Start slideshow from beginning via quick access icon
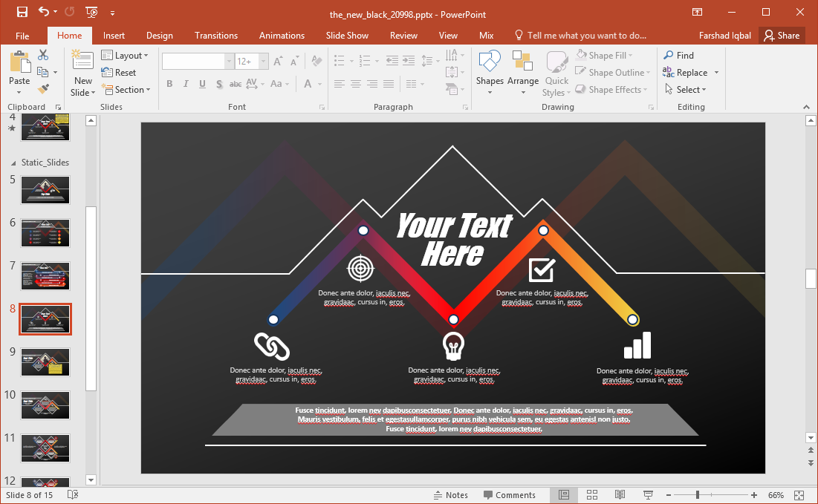 coord(91,12)
